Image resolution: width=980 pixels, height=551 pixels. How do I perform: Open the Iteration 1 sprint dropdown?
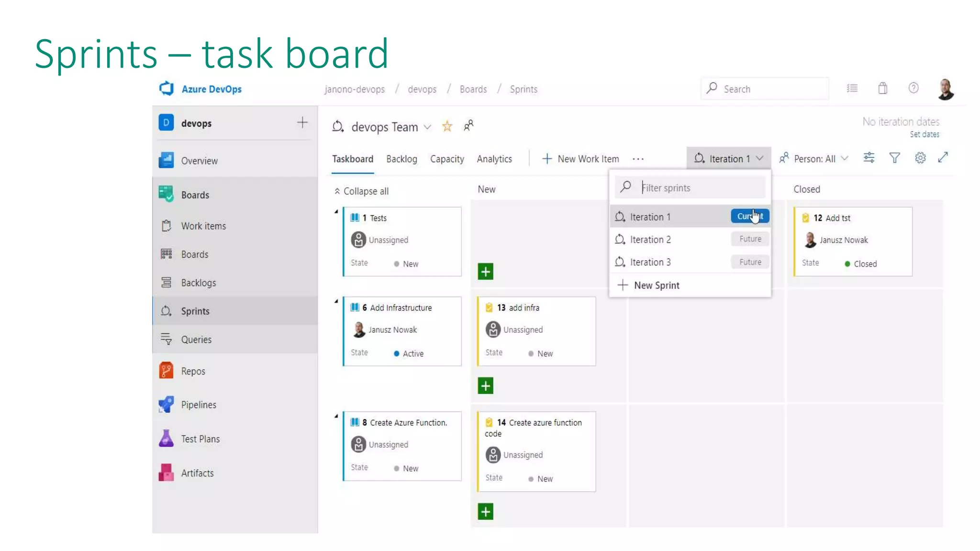coord(728,159)
